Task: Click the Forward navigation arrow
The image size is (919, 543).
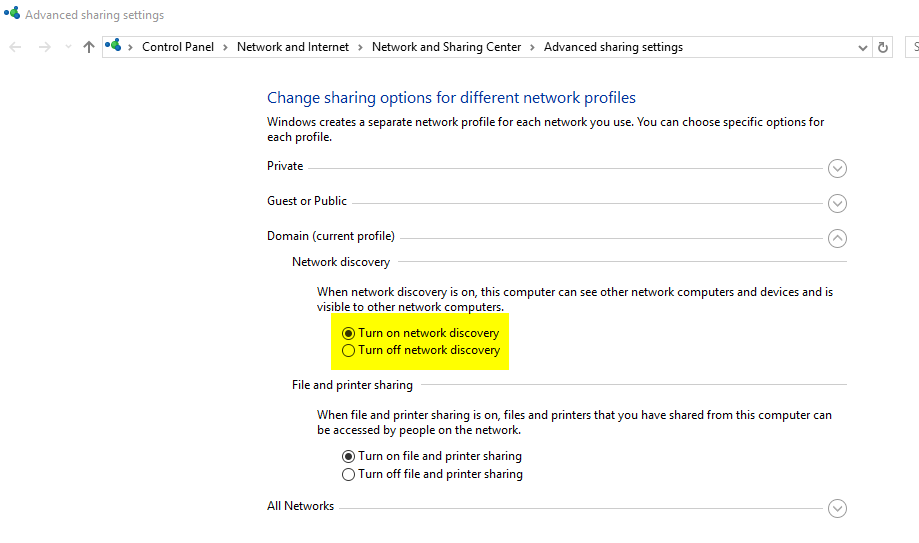Action: coord(44,47)
